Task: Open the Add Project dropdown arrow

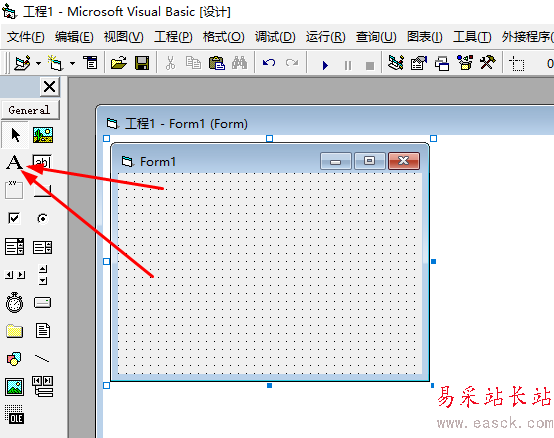Action: click(38, 64)
